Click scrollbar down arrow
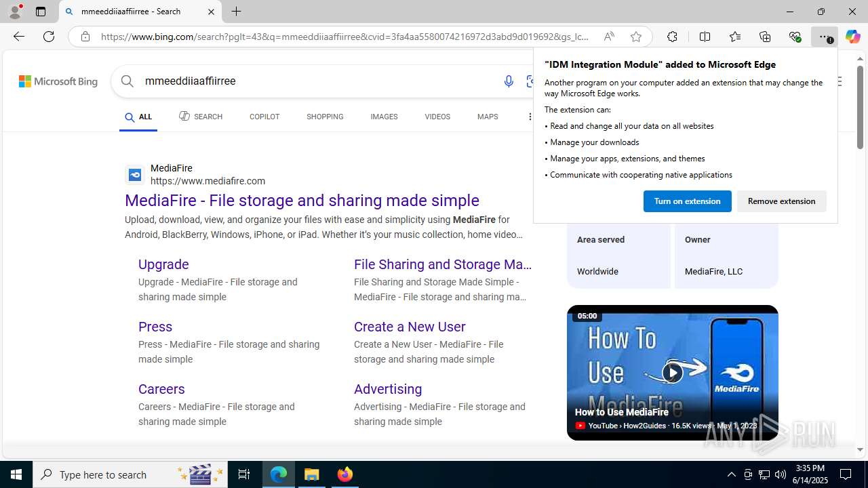 coord(860,449)
